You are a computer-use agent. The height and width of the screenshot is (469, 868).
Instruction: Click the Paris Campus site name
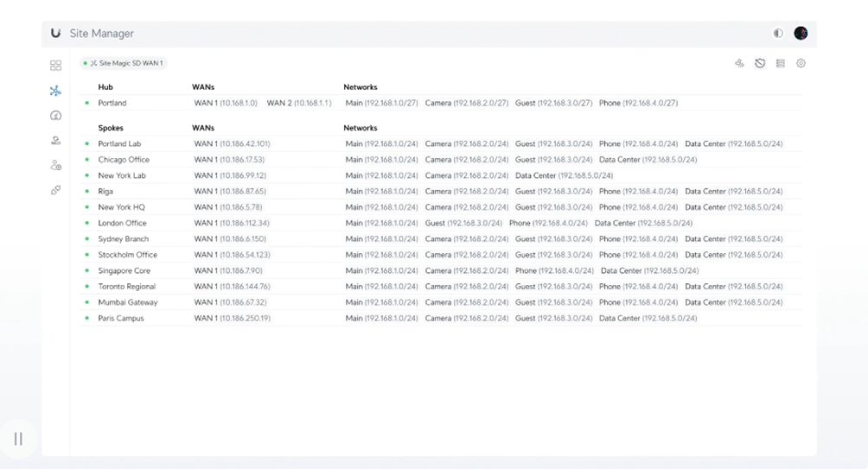[121, 318]
